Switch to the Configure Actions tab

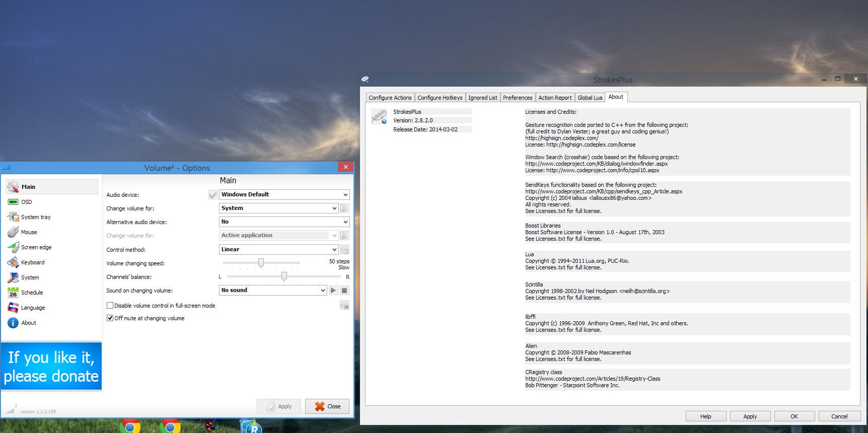tap(390, 98)
